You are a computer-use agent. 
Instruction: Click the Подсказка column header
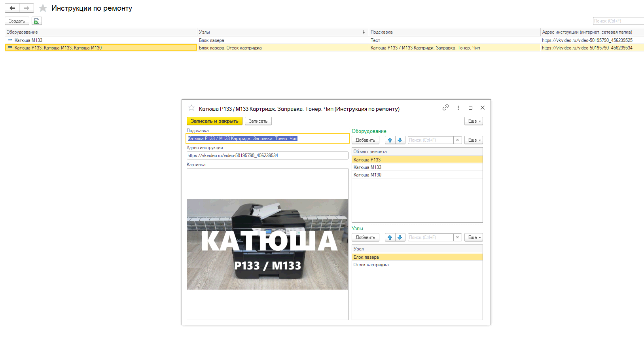tap(455, 32)
